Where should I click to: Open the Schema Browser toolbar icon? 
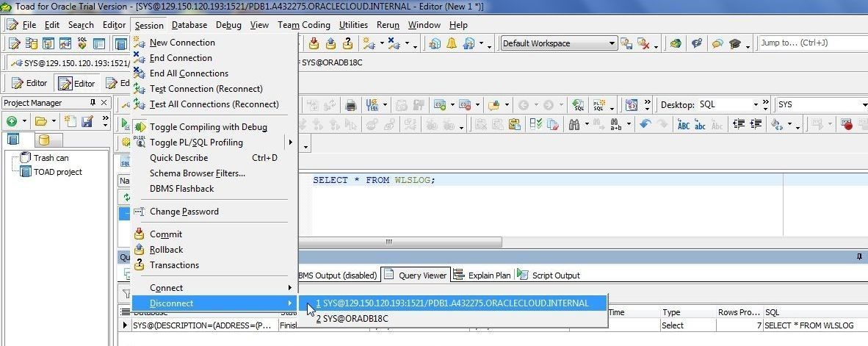coord(32,43)
